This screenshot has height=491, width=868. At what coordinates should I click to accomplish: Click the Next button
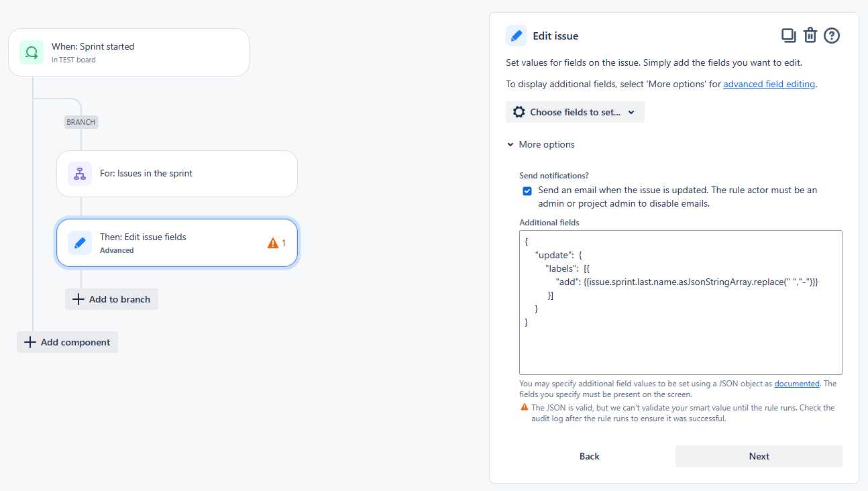click(759, 456)
